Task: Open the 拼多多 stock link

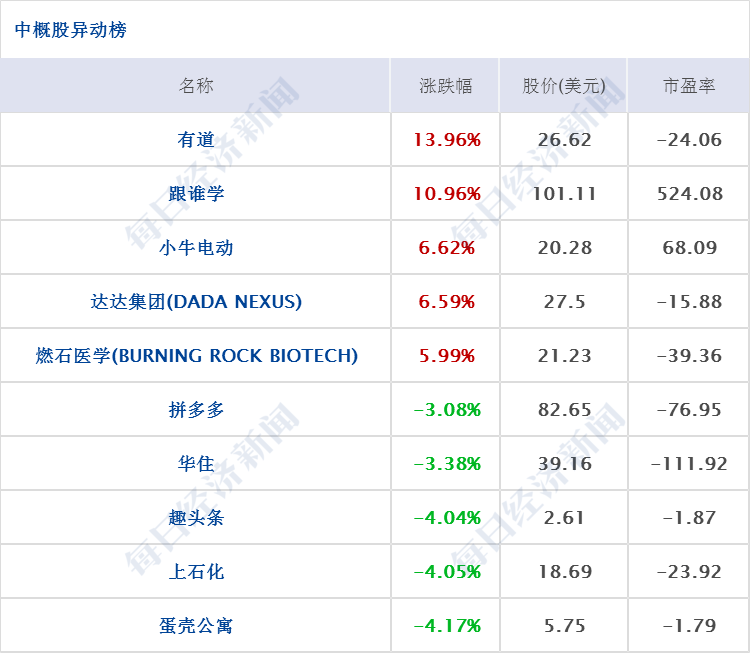Action: 196,410
